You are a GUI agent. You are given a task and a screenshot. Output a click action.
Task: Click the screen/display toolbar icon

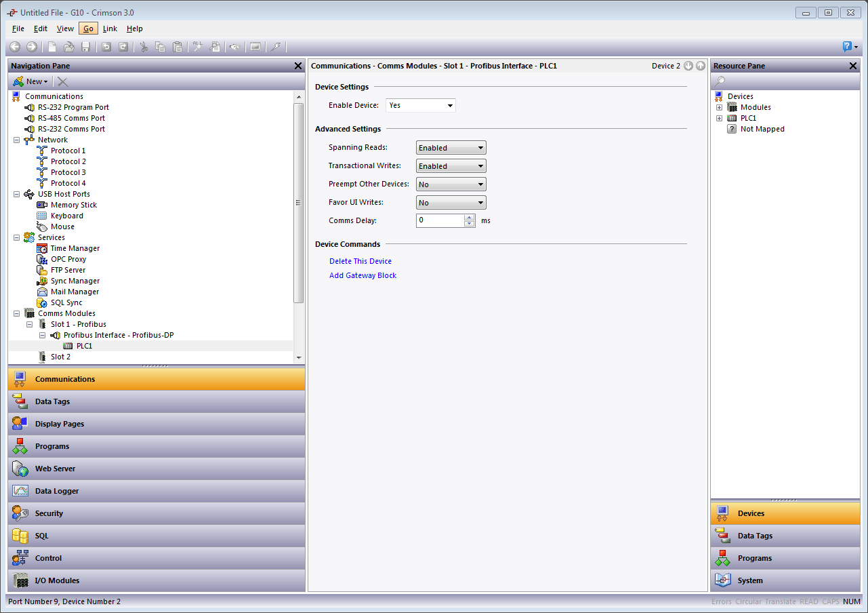point(255,47)
